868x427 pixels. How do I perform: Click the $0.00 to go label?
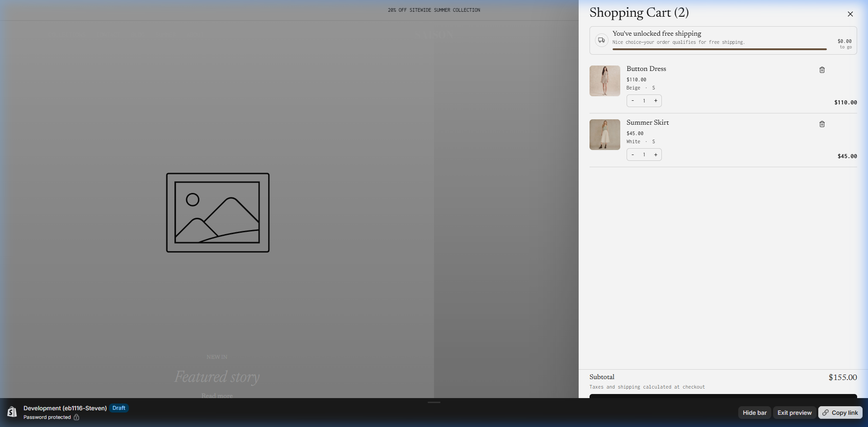coord(844,44)
